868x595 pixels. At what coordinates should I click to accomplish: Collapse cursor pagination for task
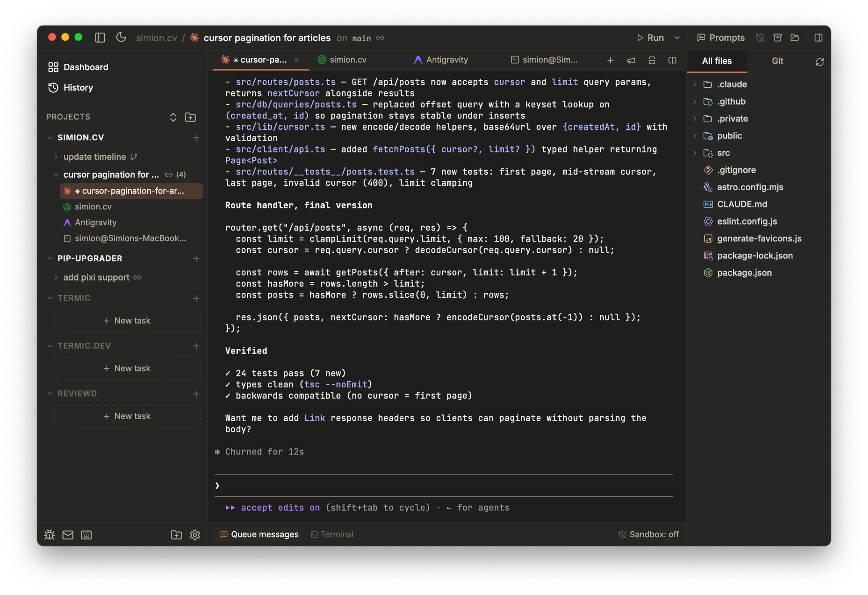coord(56,175)
